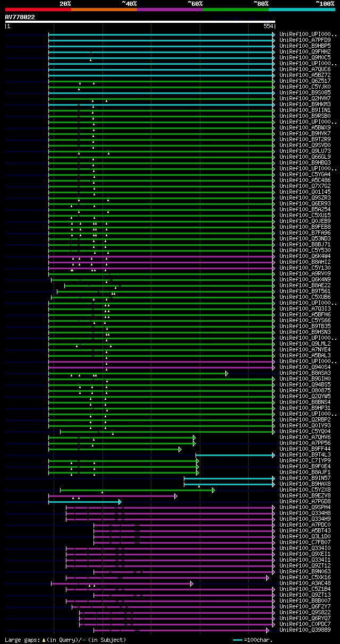Select the UniRef100_C5Y130 label
Image resolution: width=340 pixels, height=644 pixels.
pyautogui.click(x=305, y=268)
